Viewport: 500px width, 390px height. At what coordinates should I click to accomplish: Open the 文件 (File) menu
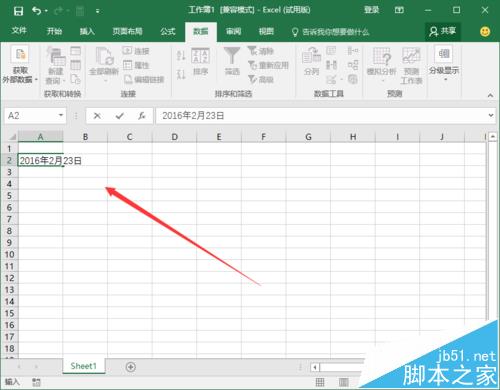(19, 31)
